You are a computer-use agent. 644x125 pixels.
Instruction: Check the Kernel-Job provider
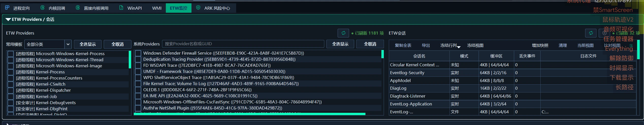[10, 97]
